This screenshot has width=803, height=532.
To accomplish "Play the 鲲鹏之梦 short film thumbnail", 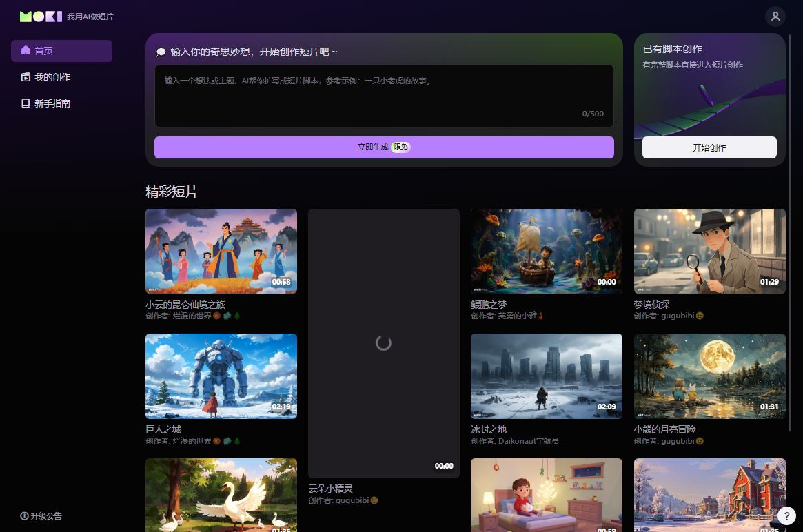I will tap(547, 251).
